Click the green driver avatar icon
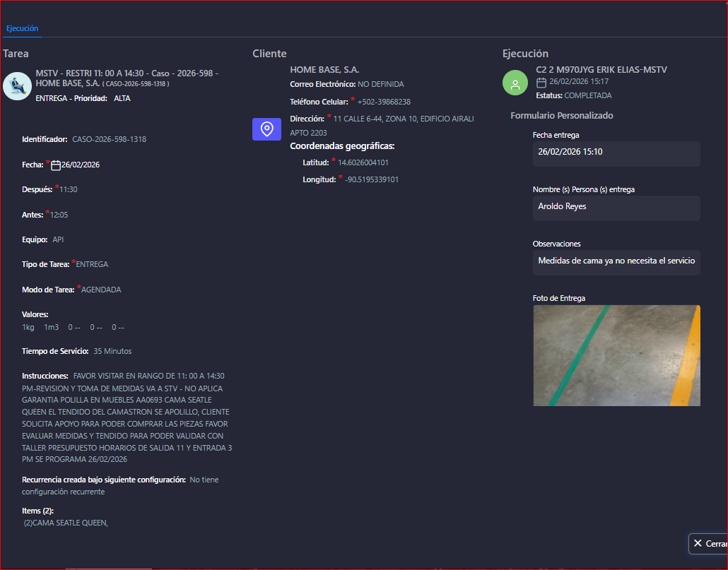728x570 pixels. pos(515,83)
